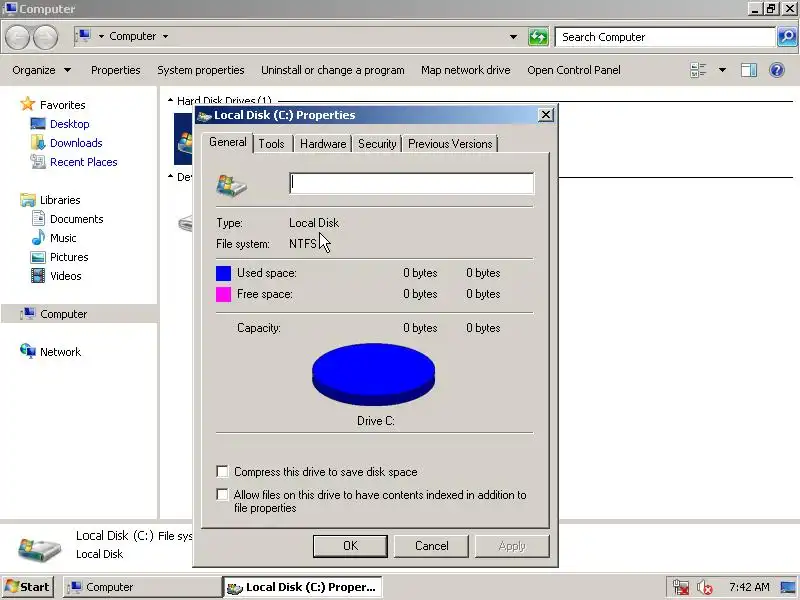
Task: Click the green refresh button
Action: tap(538, 37)
